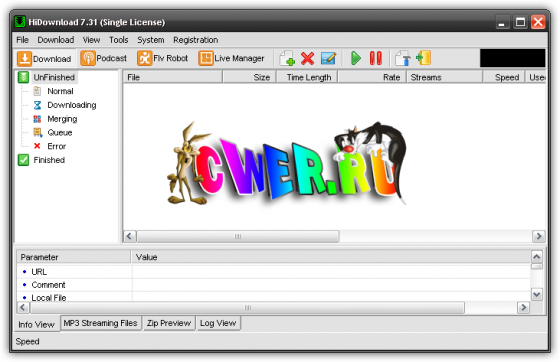Open Live Manager
The width and height of the screenshot is (560, 362).
pos(232,58)
